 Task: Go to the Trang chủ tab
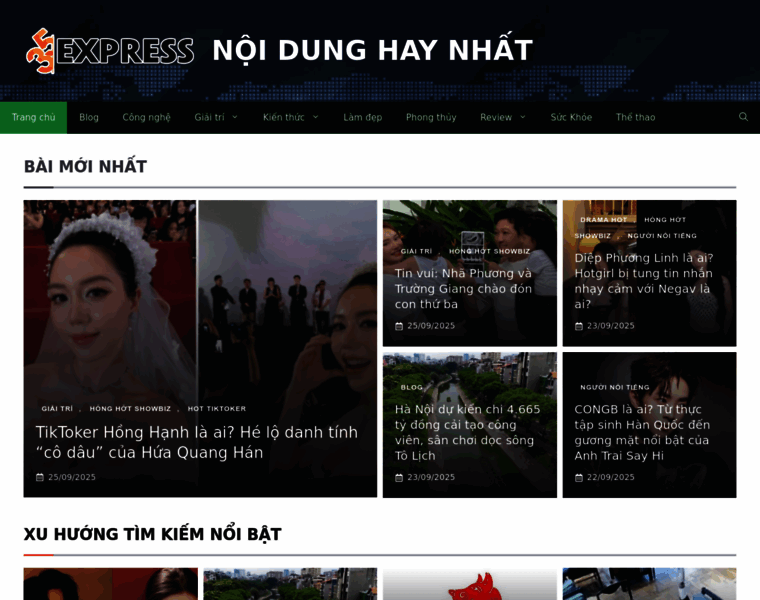click(33, 117)
